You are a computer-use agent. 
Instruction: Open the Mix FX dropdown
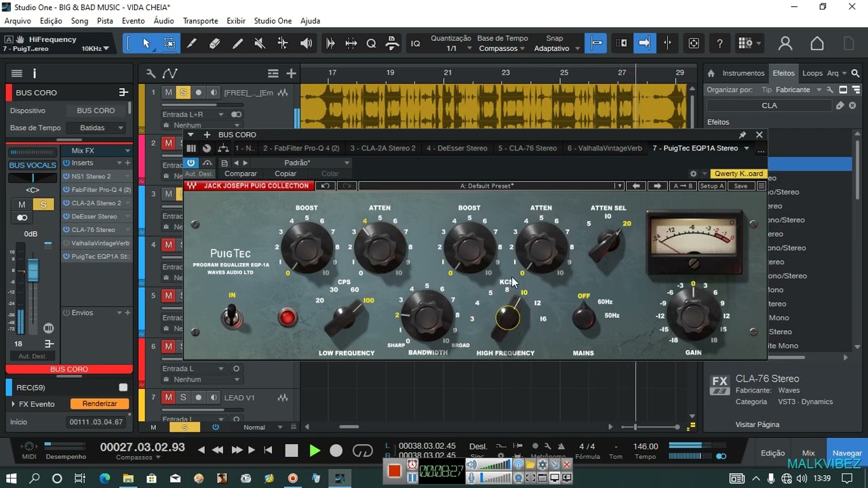[x=97, y=150]
